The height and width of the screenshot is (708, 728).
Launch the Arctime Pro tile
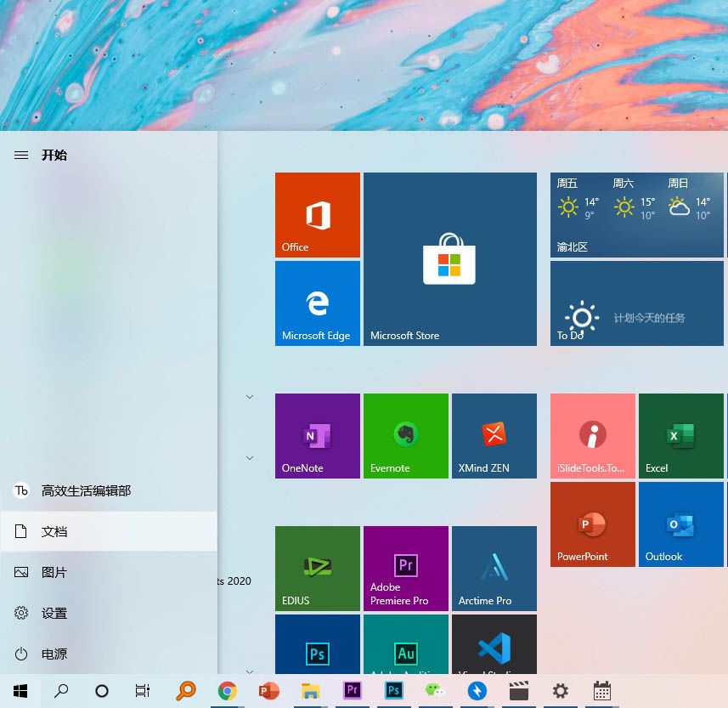[494, 568]
